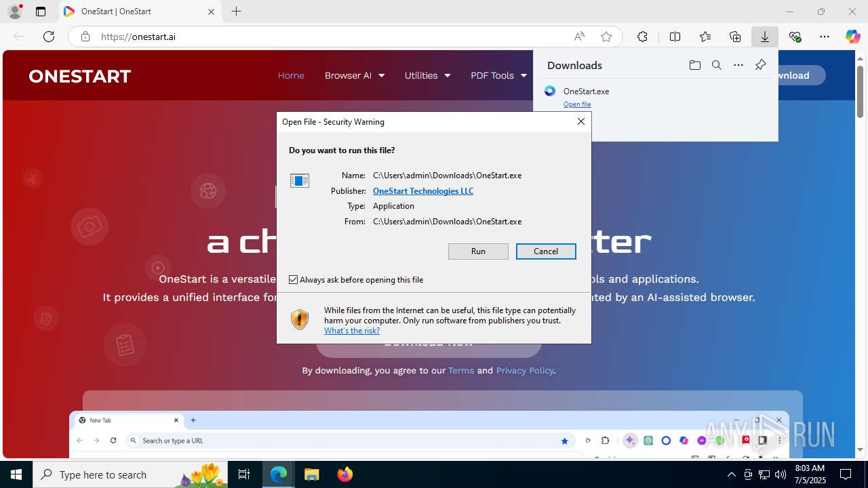This screenshot has width=868, height=488.
Task: Expand the Utilities dropdown menu
Action: tap(427, 75)
